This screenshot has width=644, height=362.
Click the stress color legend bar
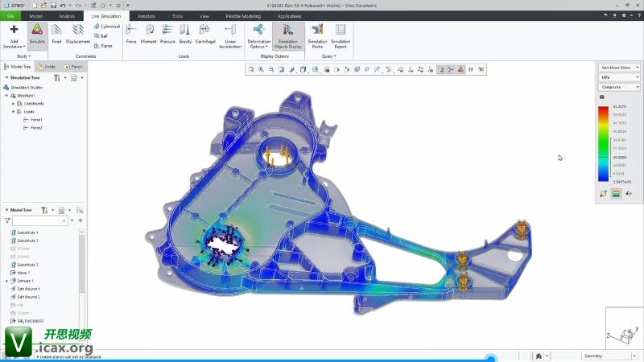[x=604, y=144]
